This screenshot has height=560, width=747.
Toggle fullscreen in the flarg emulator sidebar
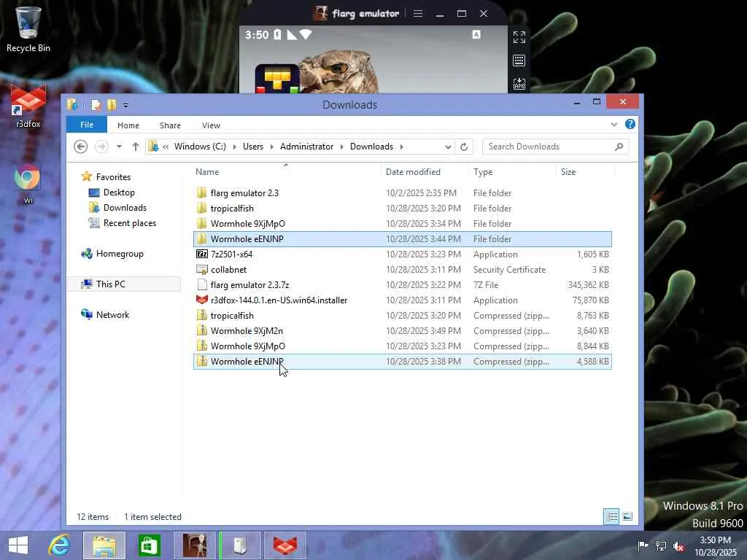(x=519, y=37)
